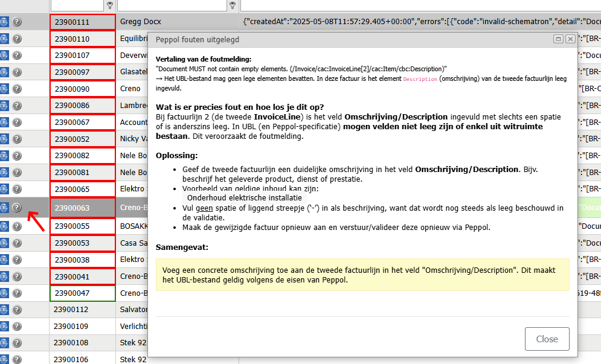Click the yellow Samengevat summary box
Screen dimensions: 601x364
362,275
